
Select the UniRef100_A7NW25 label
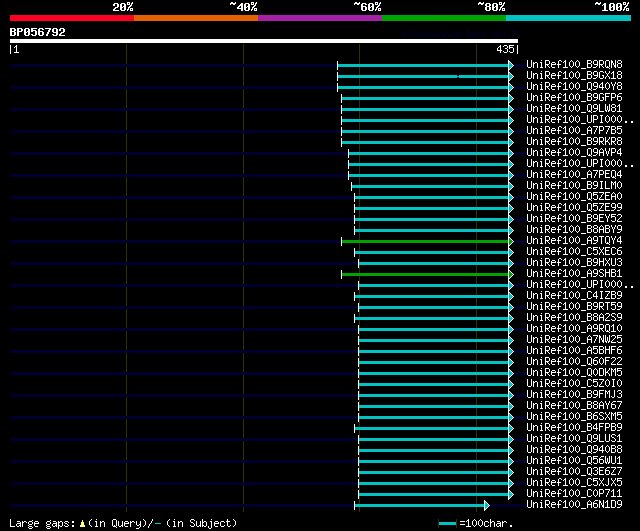[x=574, y=340]
